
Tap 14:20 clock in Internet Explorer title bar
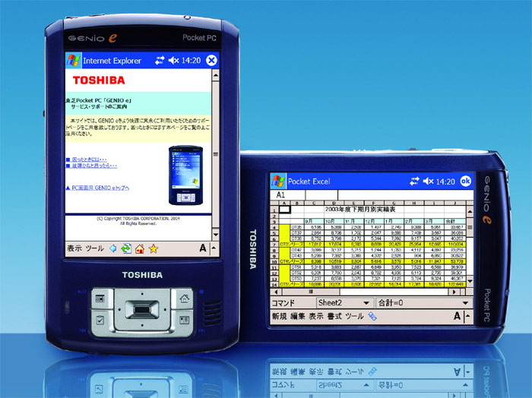(x=191, y=60)
